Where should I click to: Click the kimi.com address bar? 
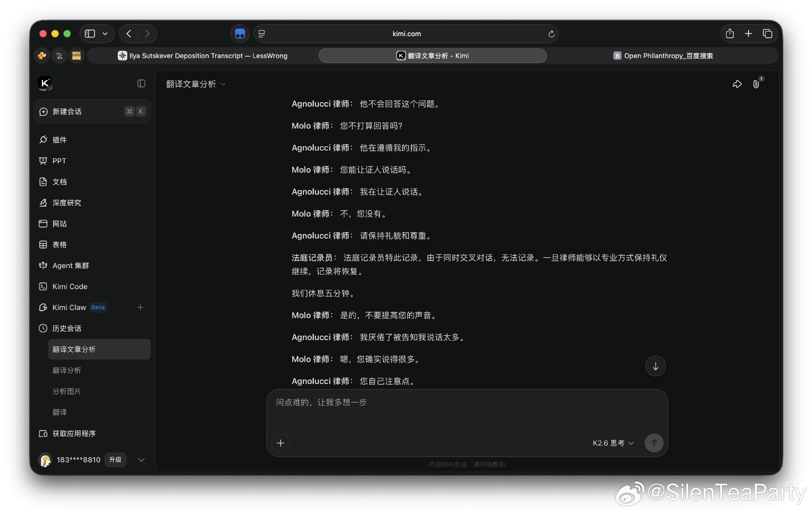tap(406, 34)
